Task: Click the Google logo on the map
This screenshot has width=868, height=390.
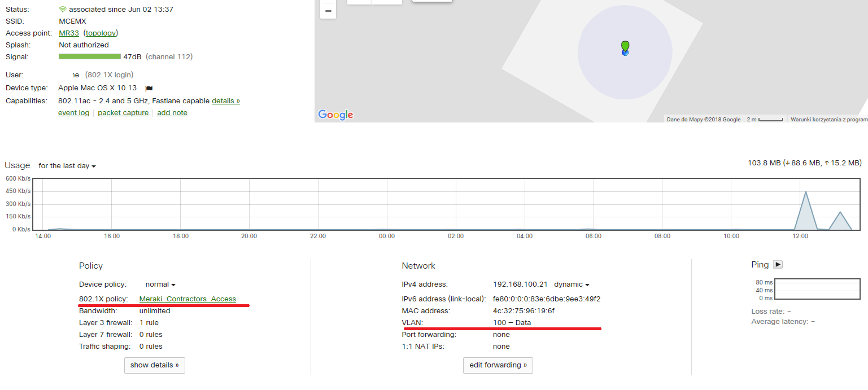Action: pos(335,115)
